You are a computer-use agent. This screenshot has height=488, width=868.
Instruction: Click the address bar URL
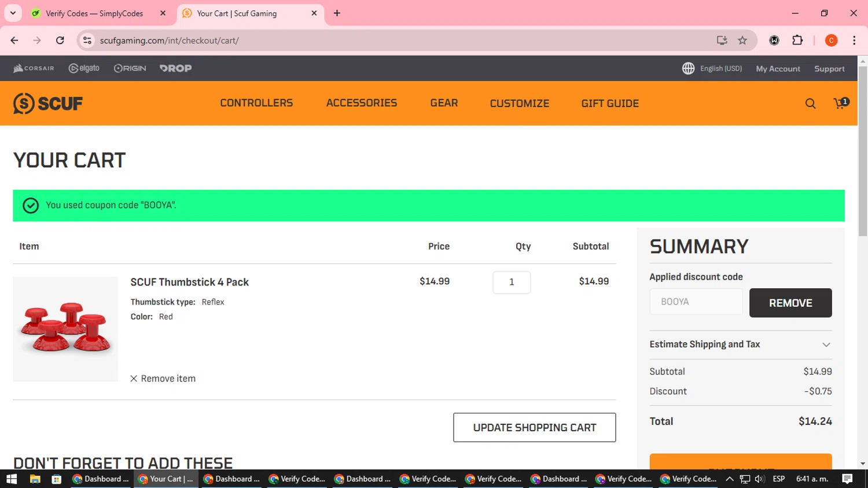coord(169,41)
